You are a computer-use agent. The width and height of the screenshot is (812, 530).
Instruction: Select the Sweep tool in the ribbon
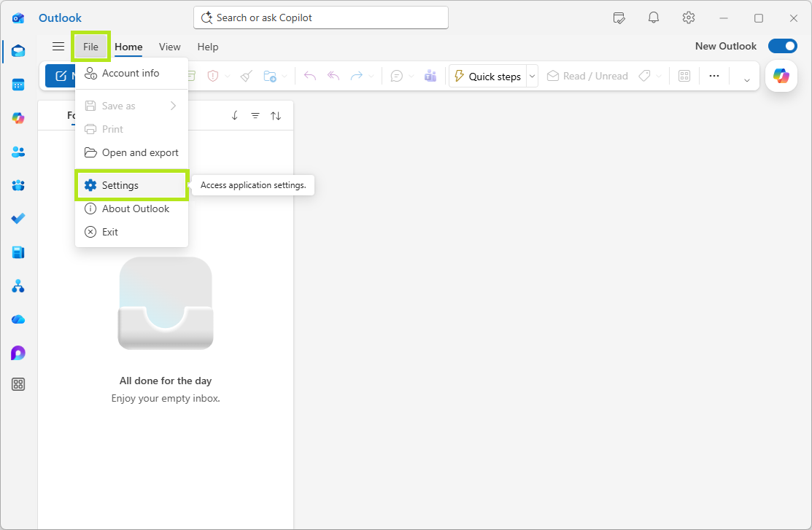click(246, 76)
